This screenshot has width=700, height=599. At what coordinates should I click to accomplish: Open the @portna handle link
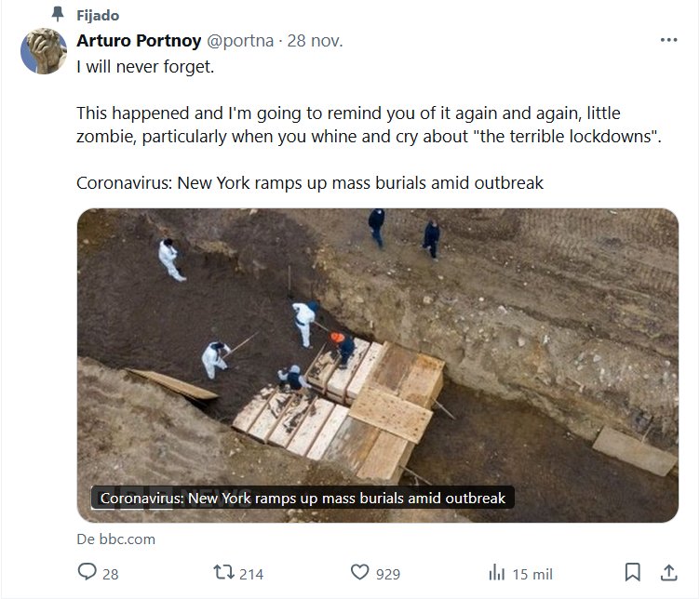[x=238, y=40]
